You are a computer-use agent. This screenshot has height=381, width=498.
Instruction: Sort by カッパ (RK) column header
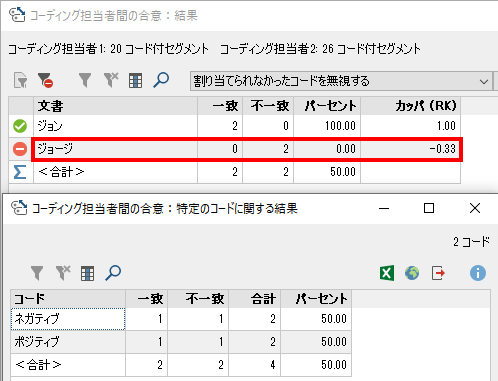[x=411, y=106]
